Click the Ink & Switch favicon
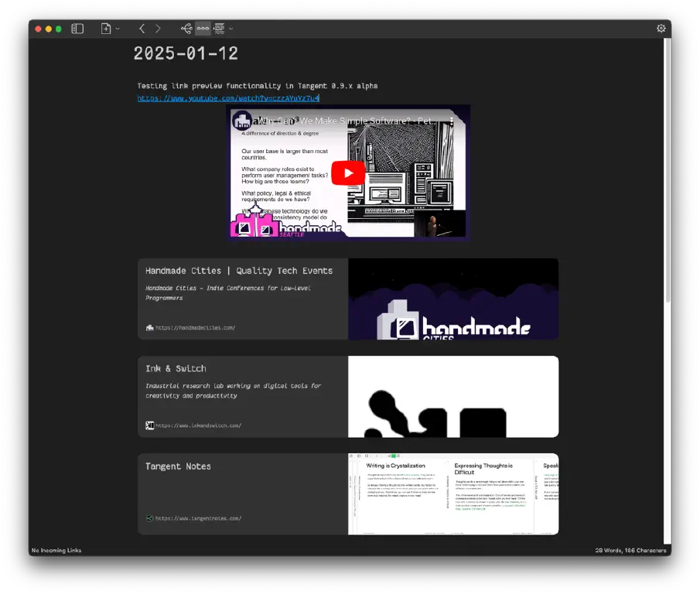 click(149, 425)
